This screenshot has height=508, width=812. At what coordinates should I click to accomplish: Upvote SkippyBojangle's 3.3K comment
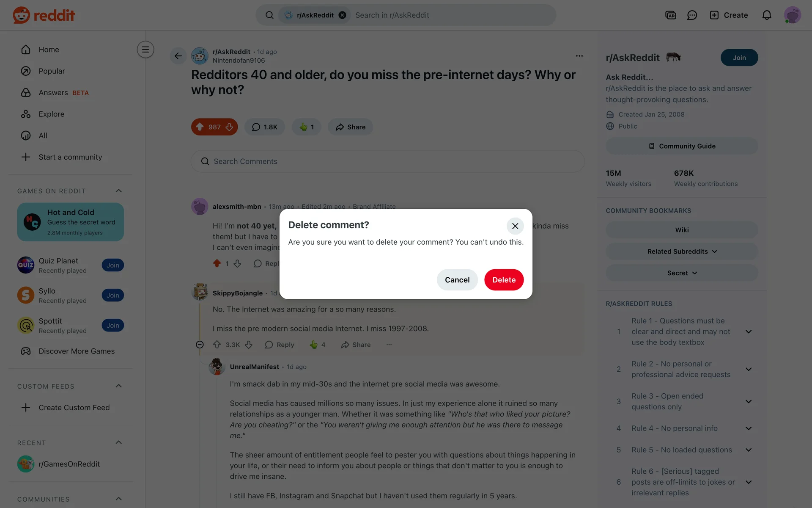(217, 345)
